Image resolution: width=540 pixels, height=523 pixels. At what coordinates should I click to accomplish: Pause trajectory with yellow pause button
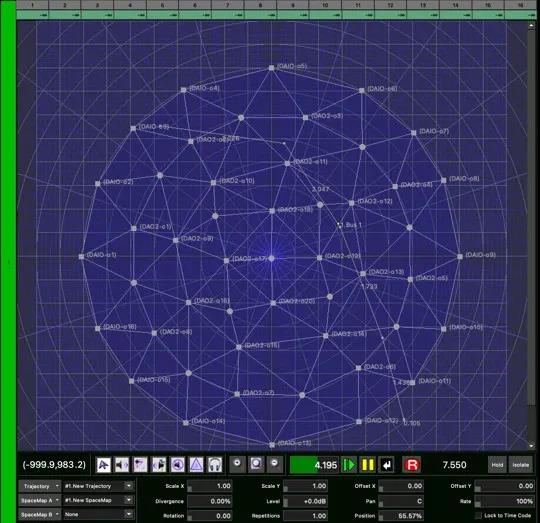(367, 465)
